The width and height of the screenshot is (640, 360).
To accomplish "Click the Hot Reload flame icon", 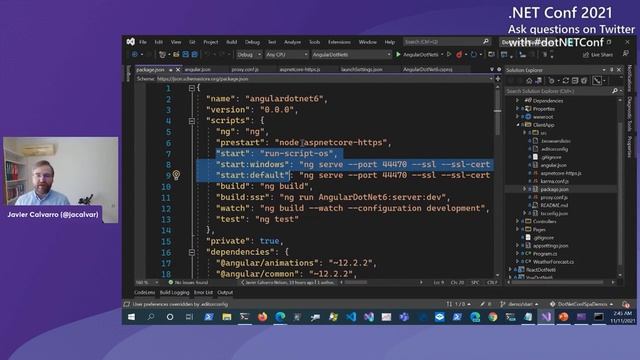I will pos(459,54).
